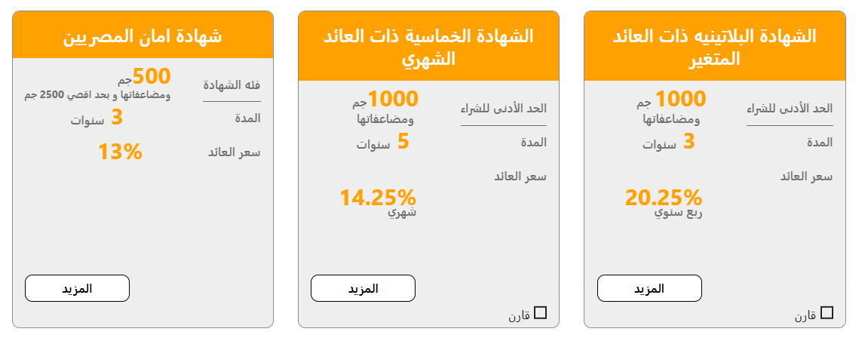This screenshot has width=868, height=341.
Task: Select the الشهادة الخماسية ذات العائد الشهري header
Action: [x=428, y=46]
